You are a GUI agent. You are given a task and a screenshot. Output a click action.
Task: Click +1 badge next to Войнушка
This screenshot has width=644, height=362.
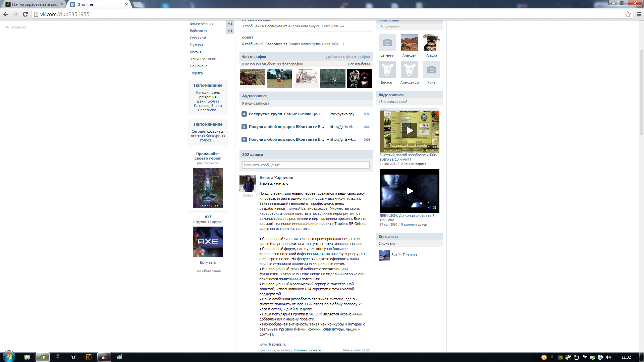click(x=230, y=31)
